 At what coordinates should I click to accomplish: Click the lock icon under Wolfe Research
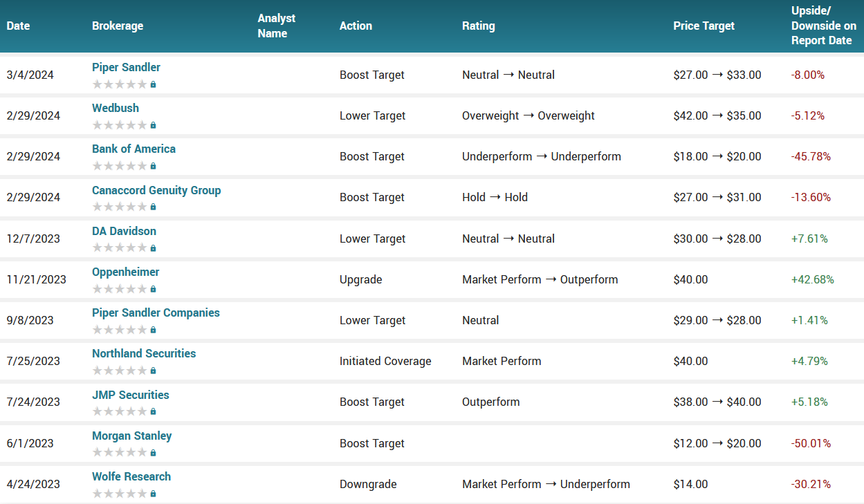point(153,494)
